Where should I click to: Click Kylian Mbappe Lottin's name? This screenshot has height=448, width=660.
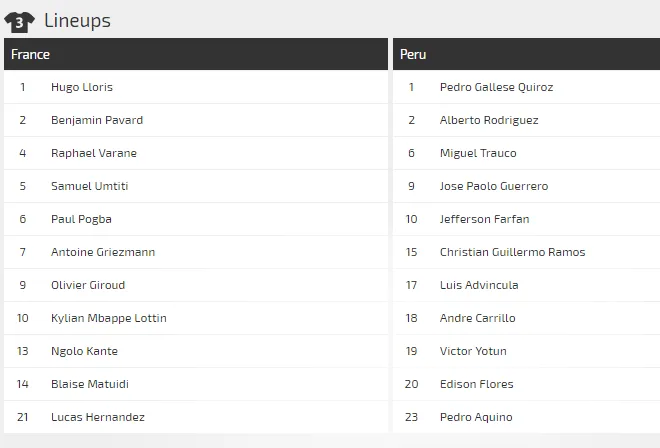(109, 318)
